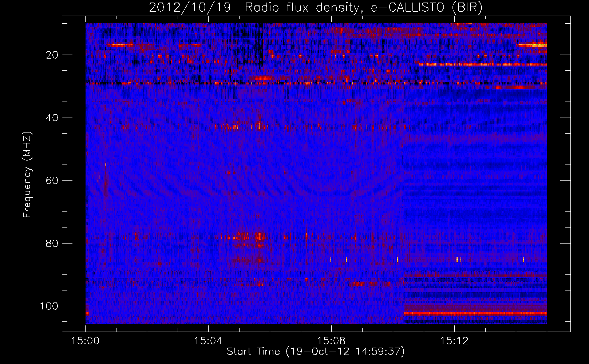589x364 pixels.
Task: Click the 15:12 time tick label
Action: pos(454,341)
